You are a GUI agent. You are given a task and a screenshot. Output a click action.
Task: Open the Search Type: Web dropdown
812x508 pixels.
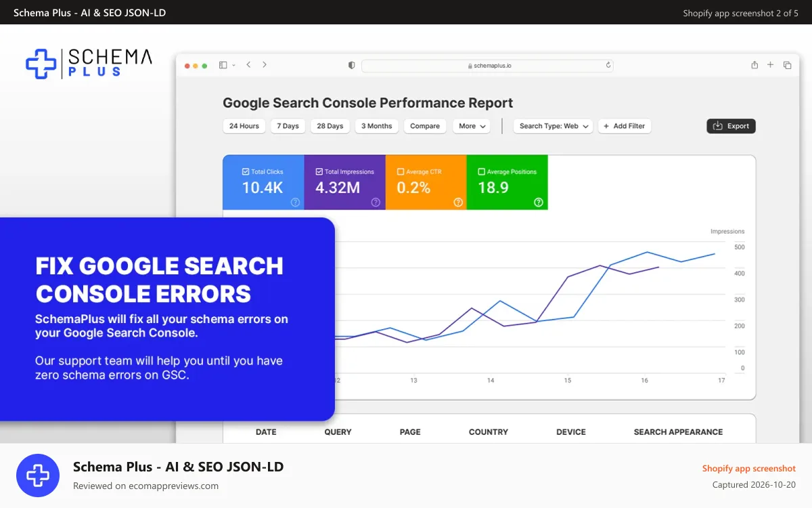[x=553, y=126]
